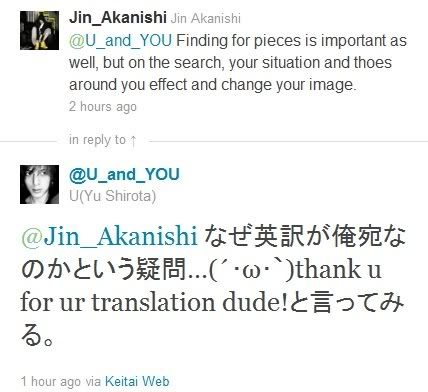Click the bold Jin_Akanishi username
Image resolution: width=428 pixels, height=392 pixels.
[x=118, y=18]
